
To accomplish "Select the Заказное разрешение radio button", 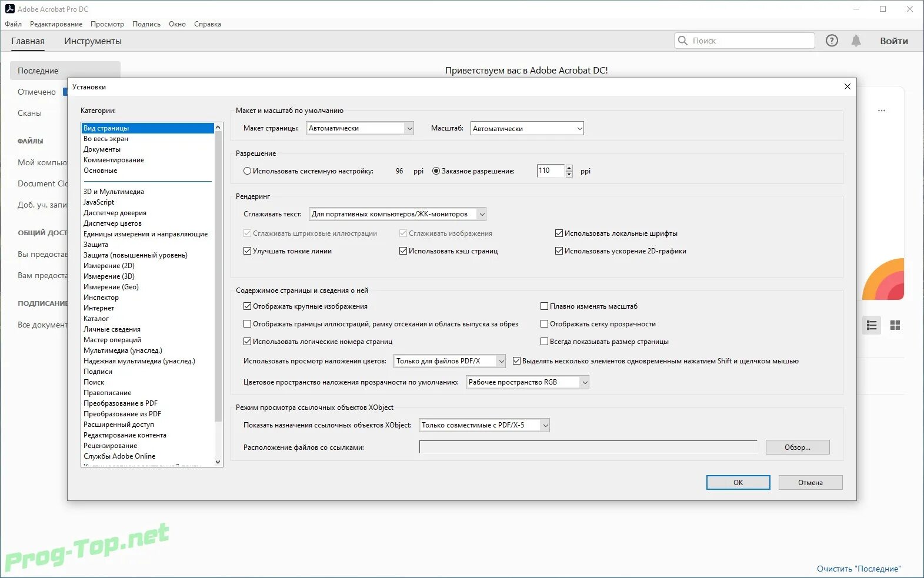I will click(436, 171).
